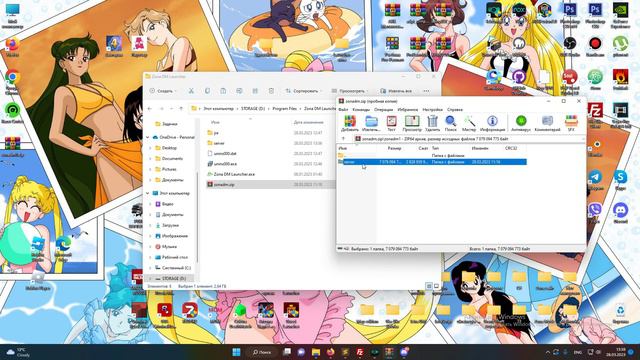This screenshot has width=640, height=360.
Task: Click Explorer Дата изменения column header
Action: tap(308, 122)
